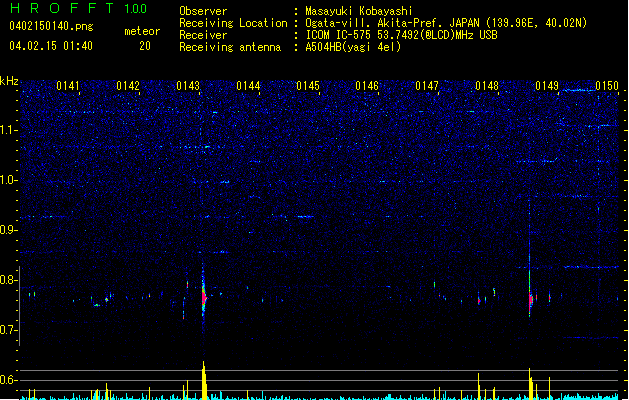The height and width of the screenshot is (400, 629).
Task: Click the kHz axis unit label
Action: pyautogui.click(x=9, y=81)
